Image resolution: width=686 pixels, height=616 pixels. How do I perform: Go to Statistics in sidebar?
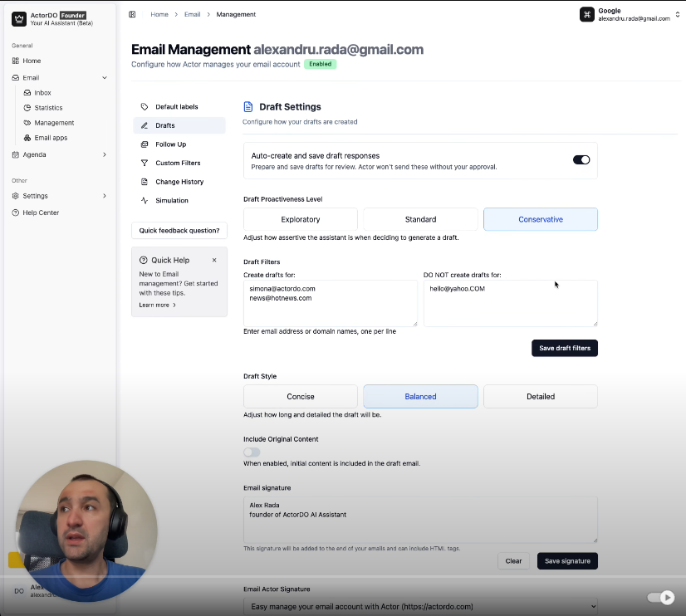(48, 108)
